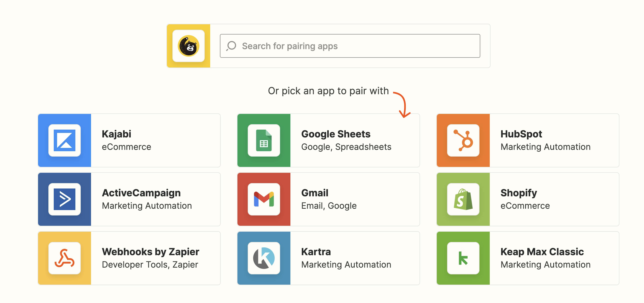Focus the Search for pairing apps field
The height and width of the screenshot is (303, 644).
350,46
